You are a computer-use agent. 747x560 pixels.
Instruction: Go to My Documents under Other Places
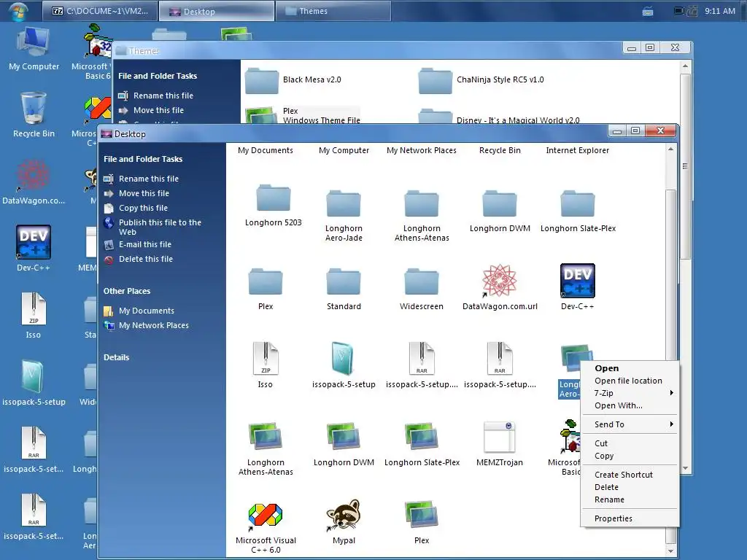coord(146,311)
